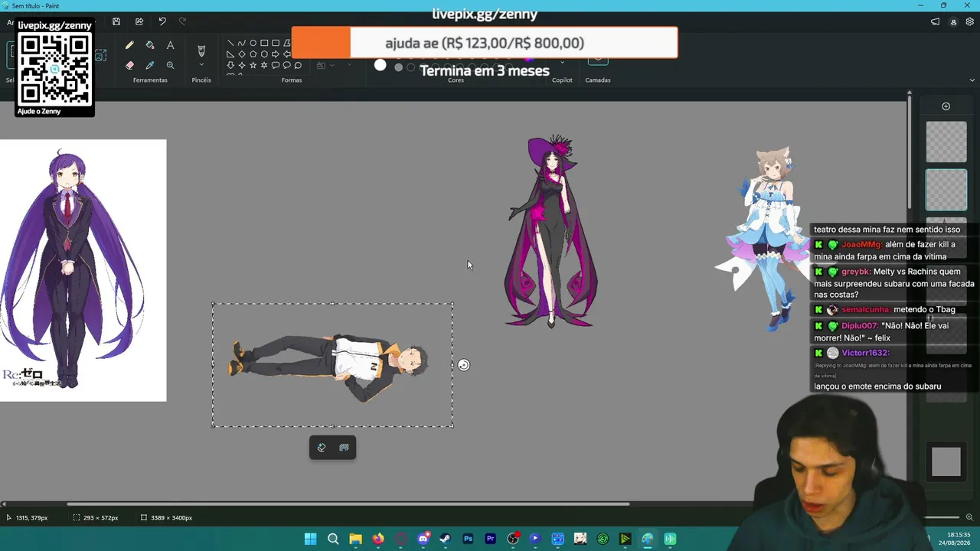The height and width of the screenshot is (551, 980).
Task: Expand the Brushes dropdown arrow
Action: pos(201,65)
